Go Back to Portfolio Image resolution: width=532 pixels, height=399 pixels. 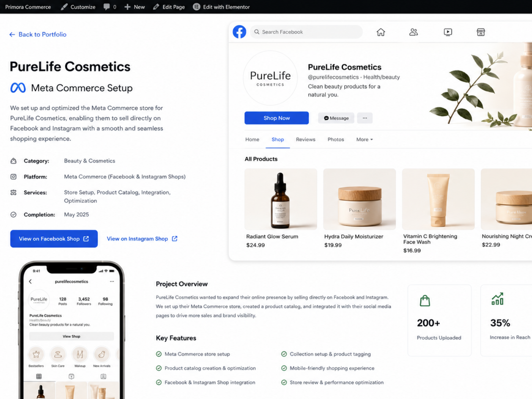pyautogui.click(x=38, y=34)
